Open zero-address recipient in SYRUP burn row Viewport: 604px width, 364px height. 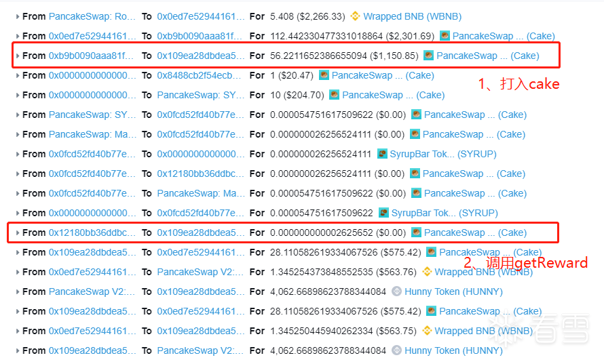[201, 154]
